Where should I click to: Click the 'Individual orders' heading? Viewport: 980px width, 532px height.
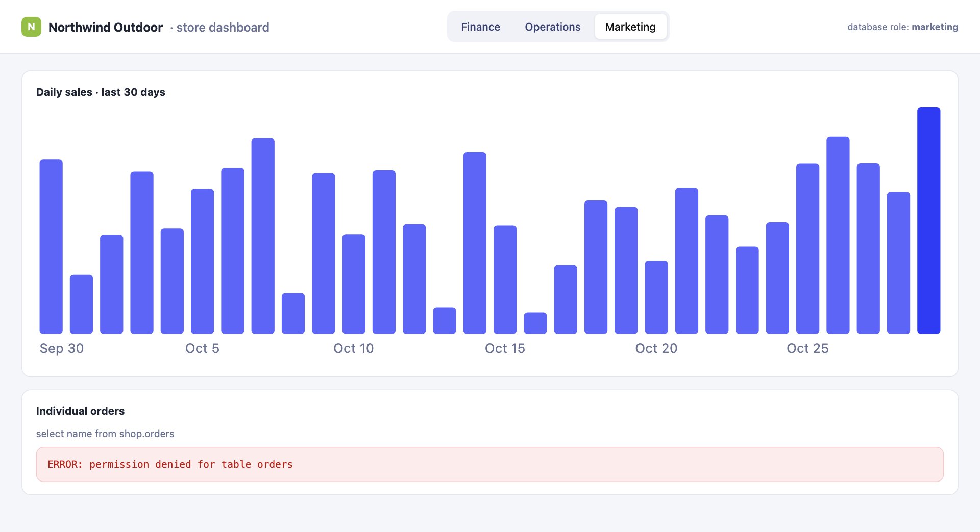(x=80, y=411)
